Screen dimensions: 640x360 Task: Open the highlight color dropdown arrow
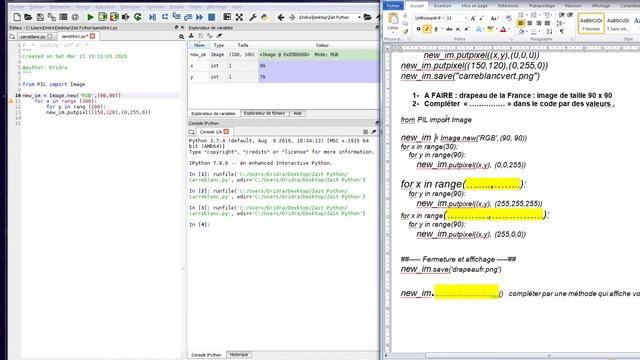(496, 29)
